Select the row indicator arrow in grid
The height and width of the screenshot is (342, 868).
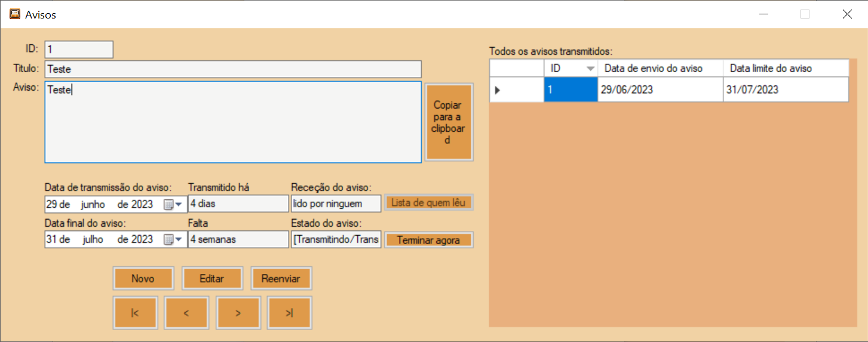pyautogui.click(x=497, y=90)
